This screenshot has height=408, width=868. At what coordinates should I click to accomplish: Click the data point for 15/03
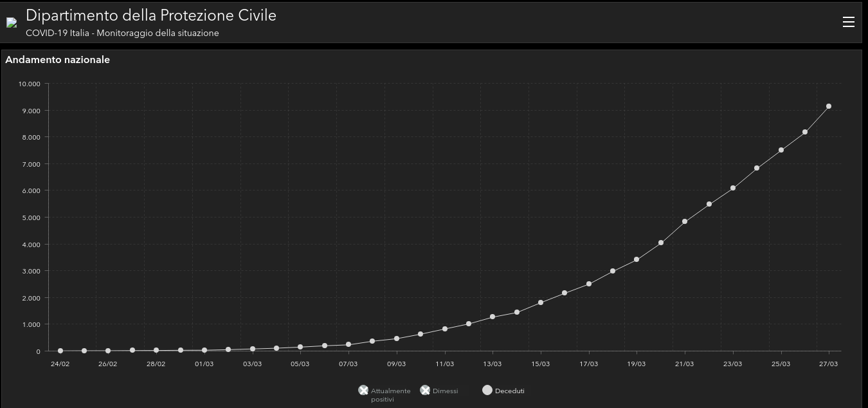pyautogui.click(x=541, y=302)
